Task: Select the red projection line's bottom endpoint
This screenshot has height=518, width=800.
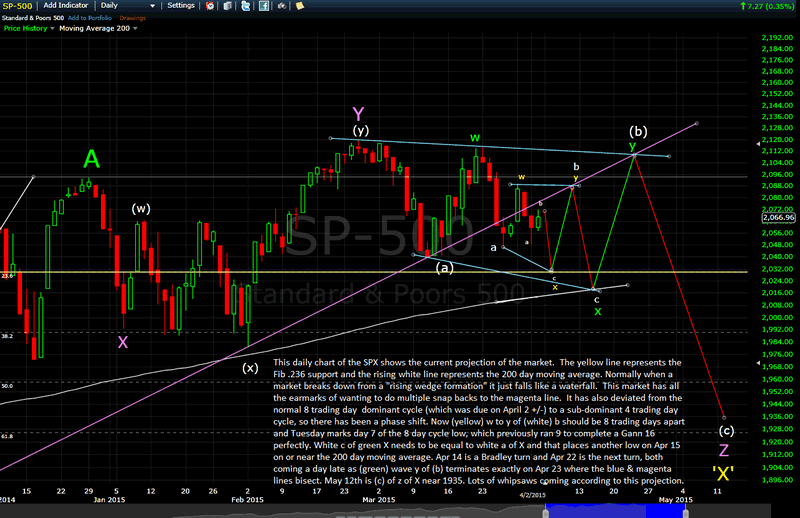Action: point(724,418)
